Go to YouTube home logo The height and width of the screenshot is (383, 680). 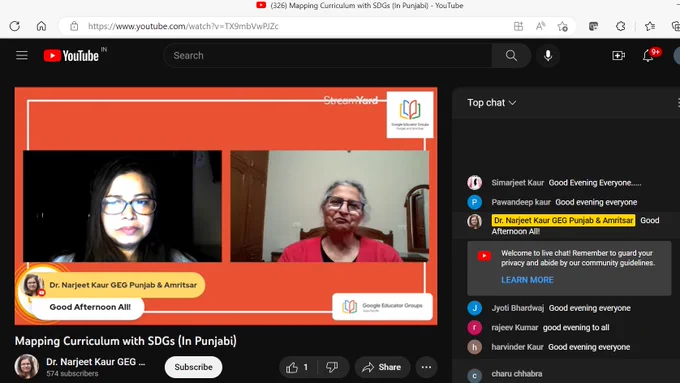point(71,56)
